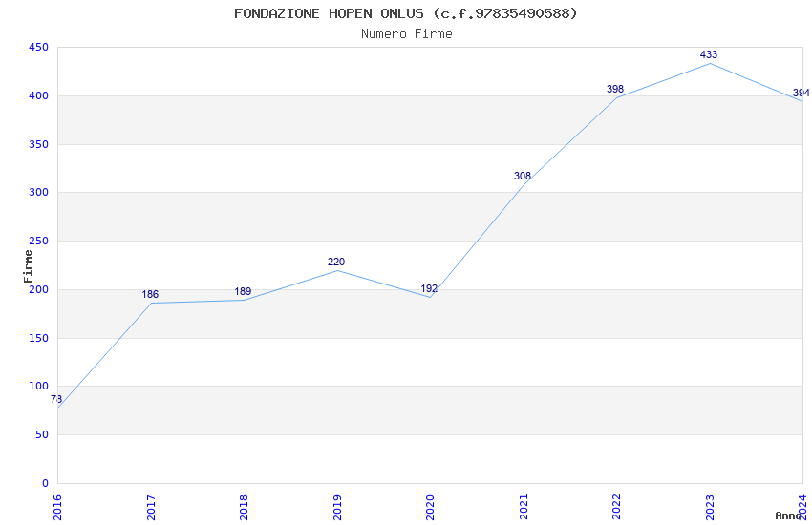
Task: Click the data label 394
Action: (801, 94)
